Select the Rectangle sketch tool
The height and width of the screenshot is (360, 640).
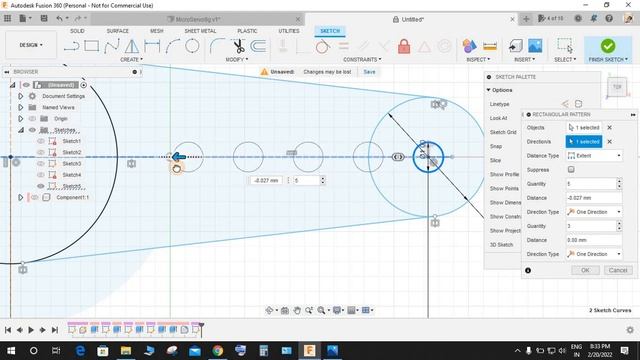(x=91, y=46)
